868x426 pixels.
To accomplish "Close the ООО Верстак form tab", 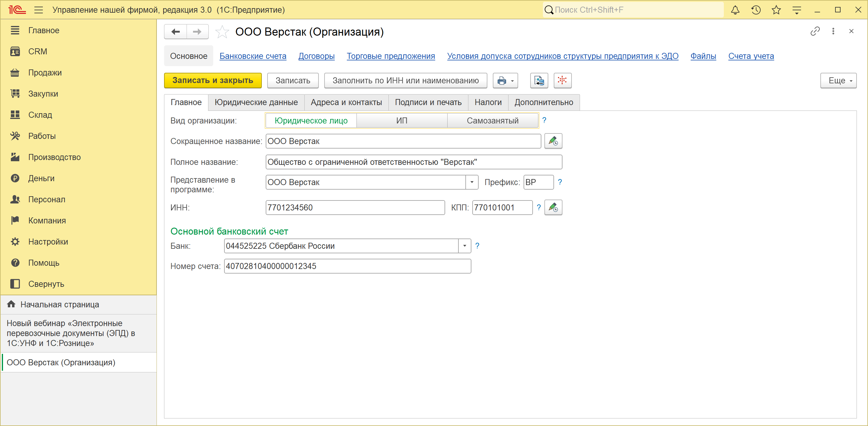I will (x=851, y=31).
